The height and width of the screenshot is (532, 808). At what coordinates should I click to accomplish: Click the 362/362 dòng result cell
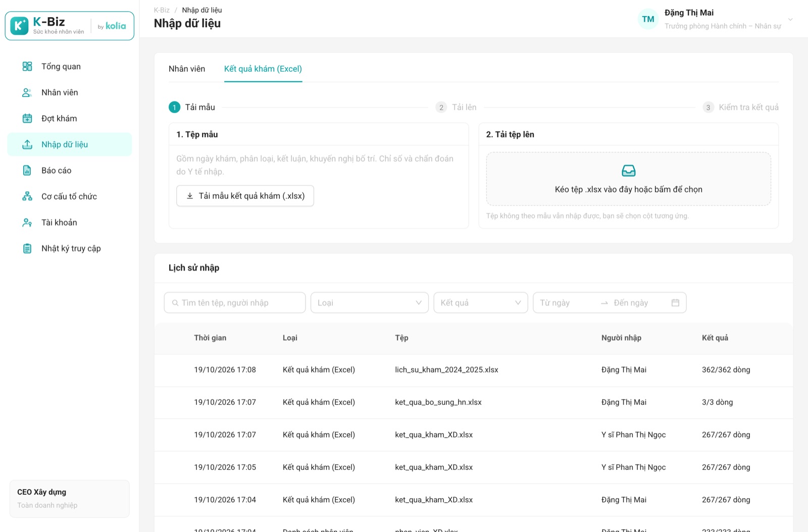click(x=726, y=370)
